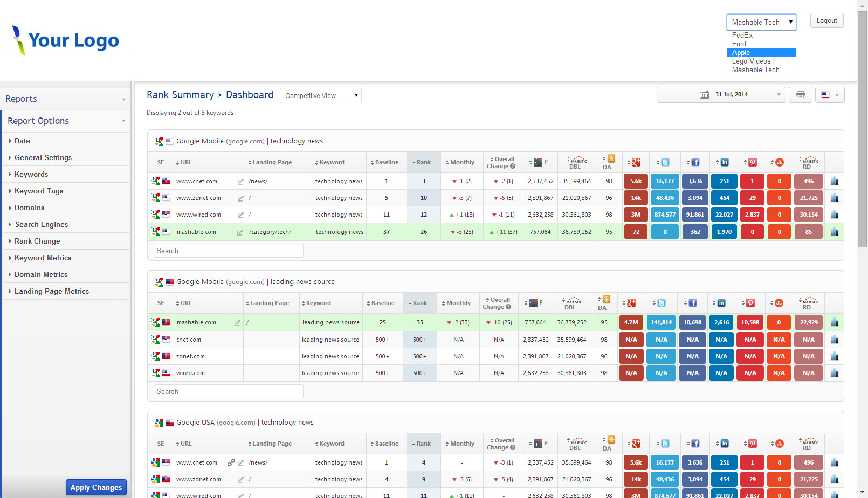The width and height of the screenshot is (868, 498).
Task: Open external link icon beside www.wired.com in Google Mobile table
Action: (x=240, y=215)
